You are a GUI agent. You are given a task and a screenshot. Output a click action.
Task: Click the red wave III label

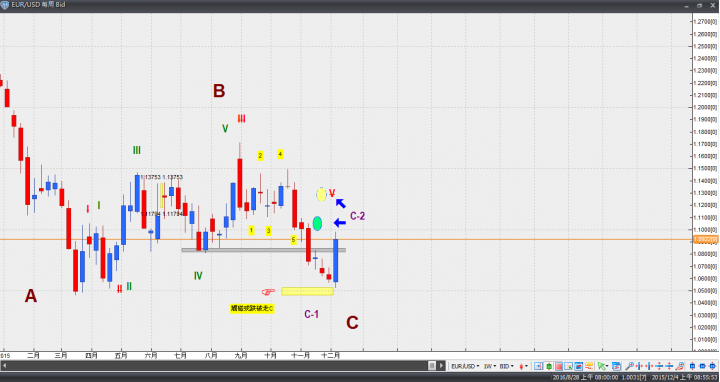[242, 118]
